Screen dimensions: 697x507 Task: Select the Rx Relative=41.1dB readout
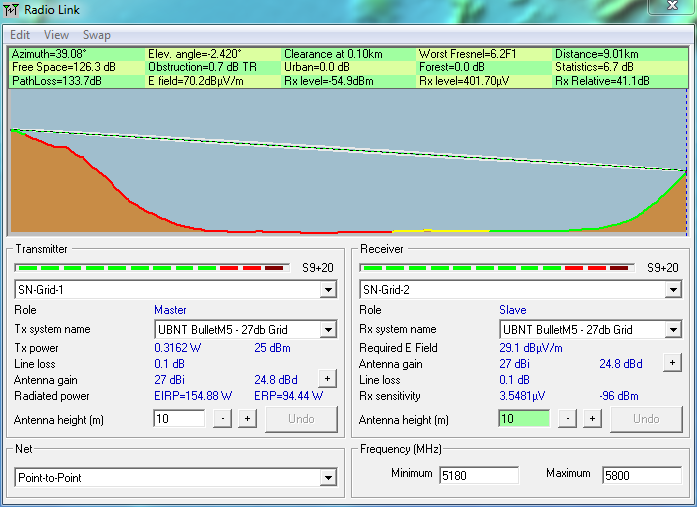[602, 81]
